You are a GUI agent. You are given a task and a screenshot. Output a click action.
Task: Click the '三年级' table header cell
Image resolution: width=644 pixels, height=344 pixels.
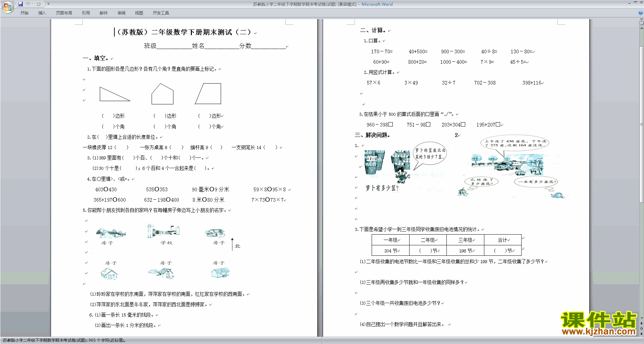[466, 240]
